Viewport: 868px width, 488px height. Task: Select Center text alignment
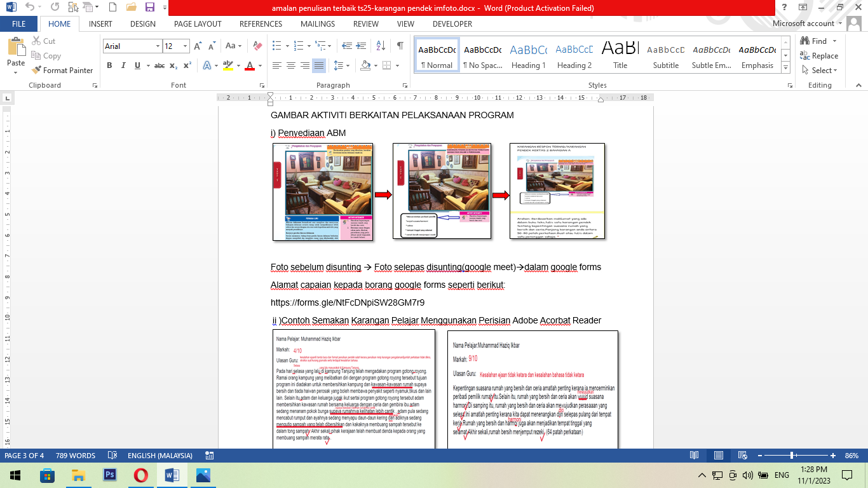pyautogui.click(x=291, y=65)
